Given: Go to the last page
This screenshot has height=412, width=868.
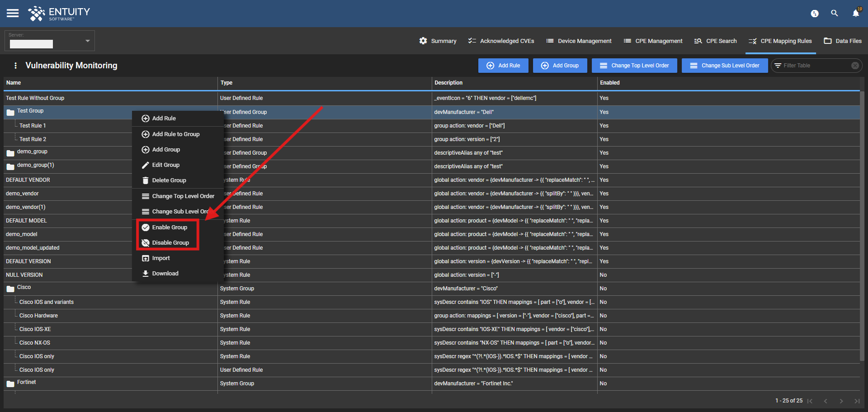Looking at the screenshot, I should click(857, 401).
